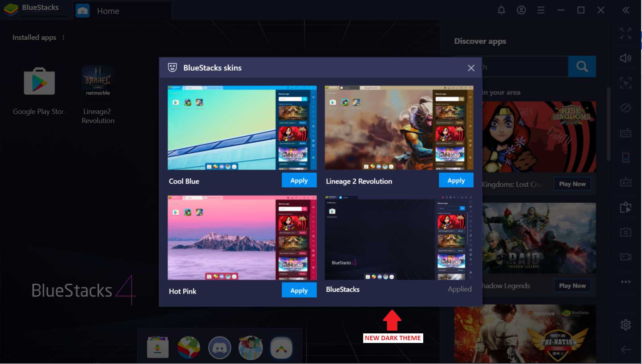
Task: Open the notifications bell
Action: pos(501,10)
